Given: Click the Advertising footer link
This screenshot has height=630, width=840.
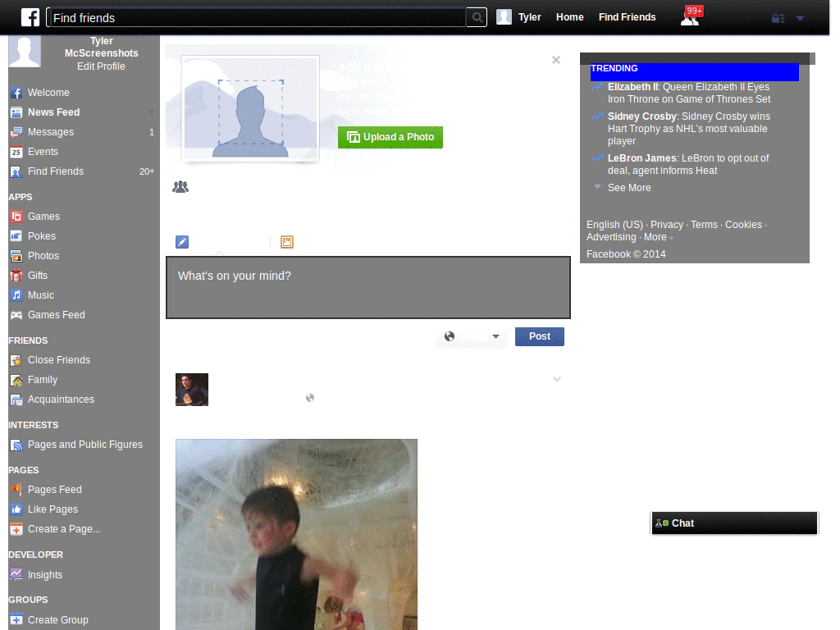Looking at the screenshot, I should 611,237.
